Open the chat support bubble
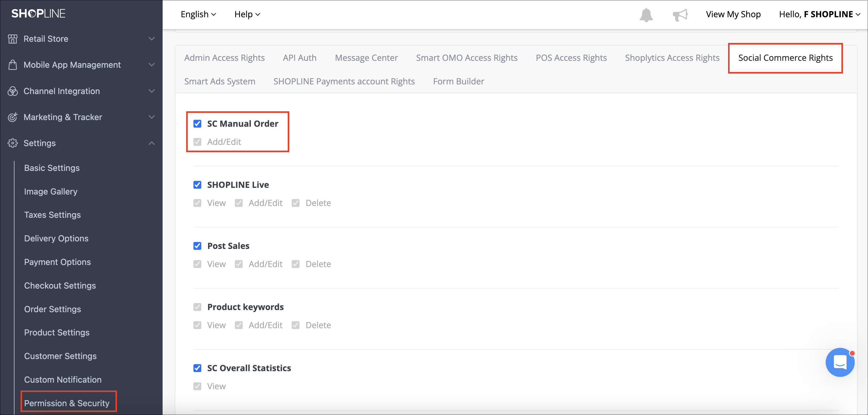Screen dimensions: 868x415 [840, 362]
